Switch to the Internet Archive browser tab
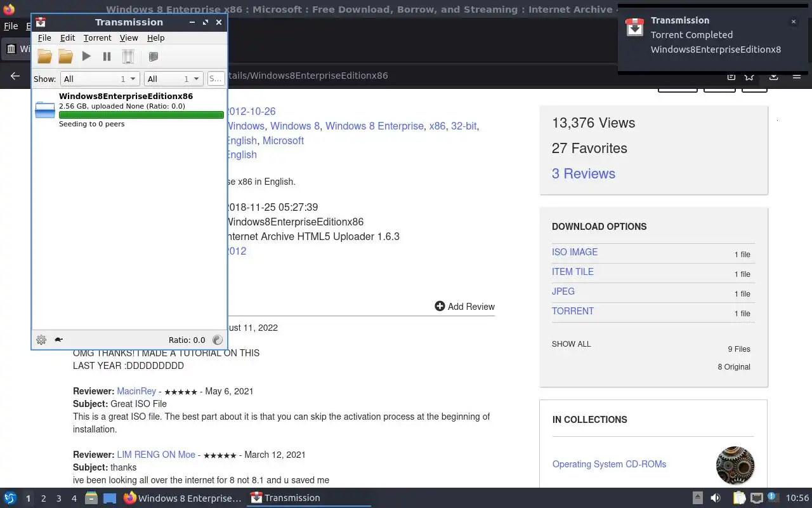The image size is (812, 508). point(17,49)
